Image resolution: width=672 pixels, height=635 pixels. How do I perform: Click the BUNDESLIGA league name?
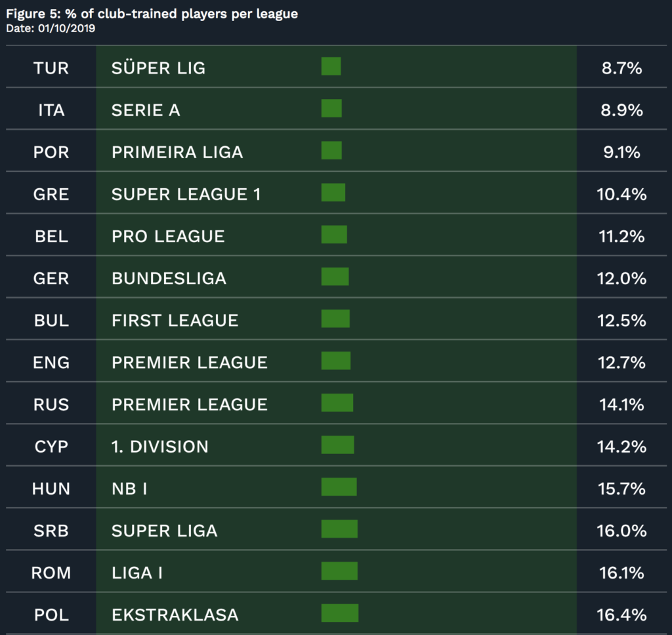pos(169,279)
